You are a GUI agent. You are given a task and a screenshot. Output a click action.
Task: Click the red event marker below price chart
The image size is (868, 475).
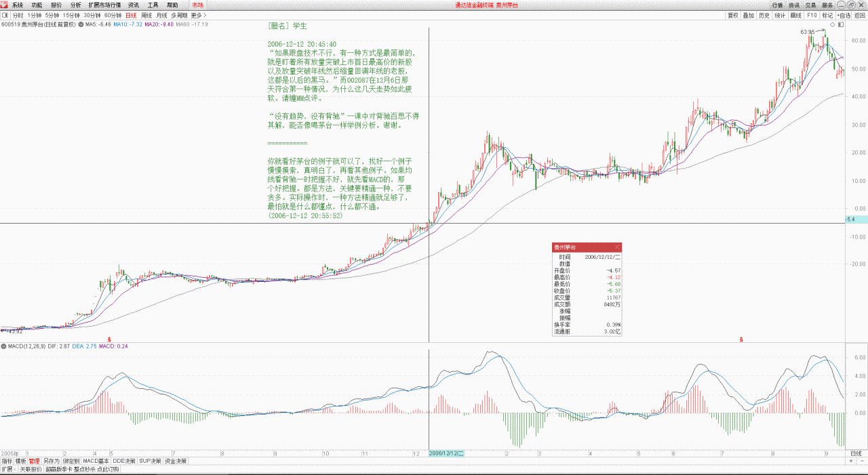[109, 338]
